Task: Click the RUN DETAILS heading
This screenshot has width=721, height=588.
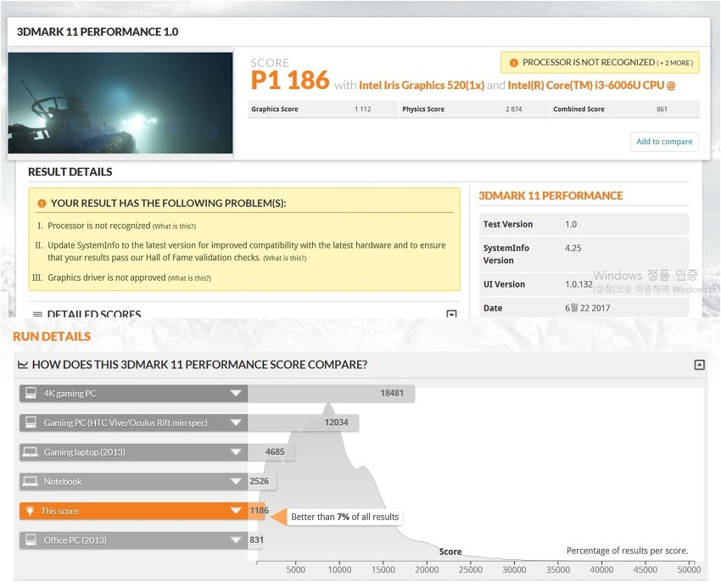Action: (x=52, y=336)
